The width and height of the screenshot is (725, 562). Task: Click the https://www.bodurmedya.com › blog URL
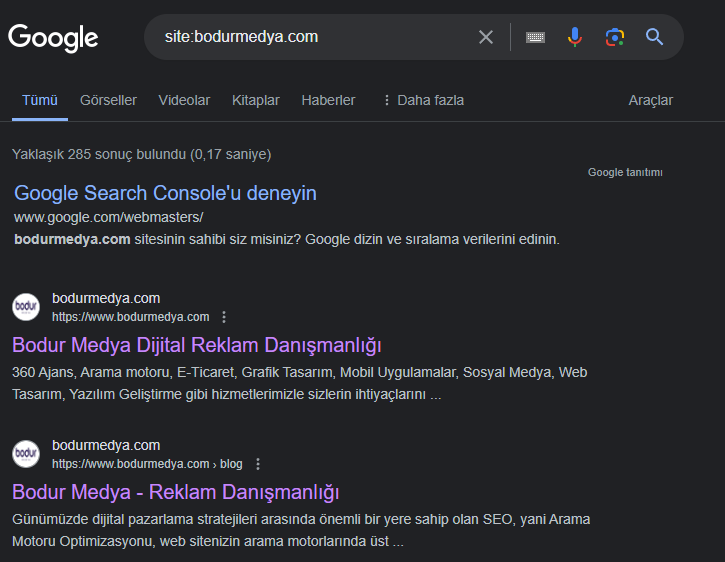(x=147, y=464)
